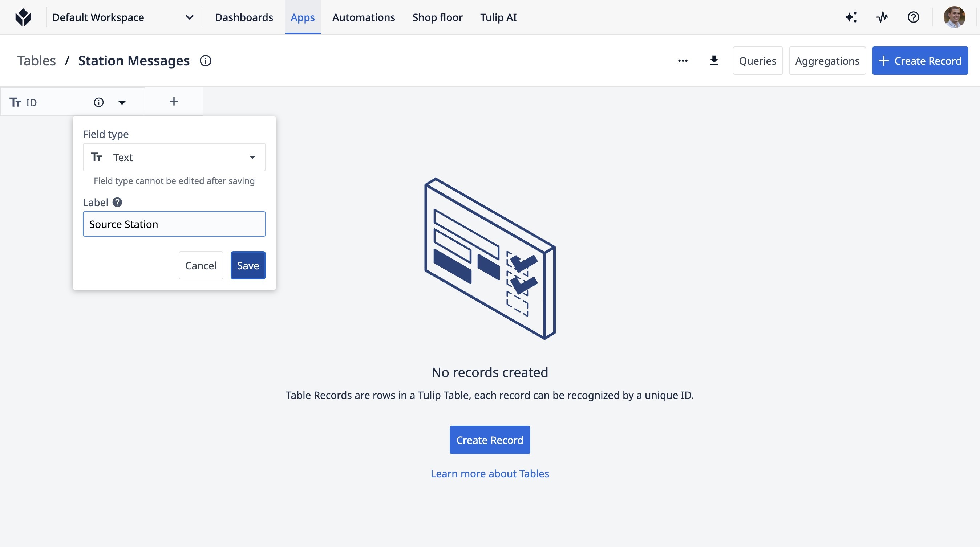Open the activity pulse icon

click(x=882, y=17)
